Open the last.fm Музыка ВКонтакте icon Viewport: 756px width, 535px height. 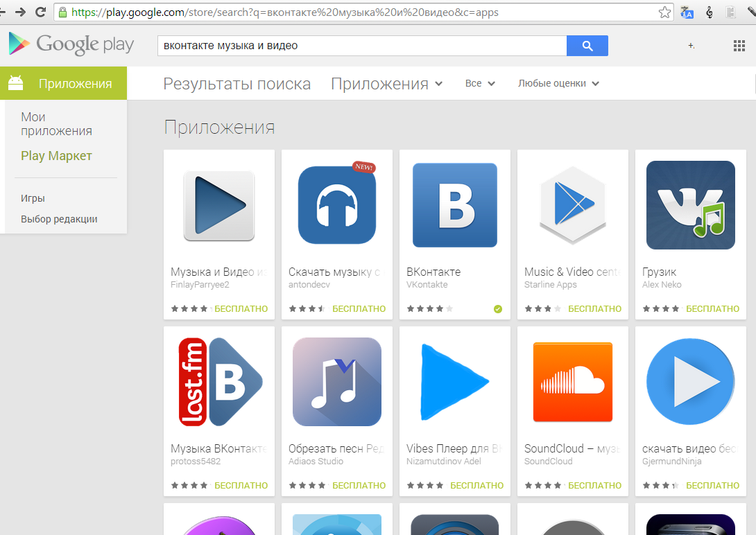(x=221, y=382)
